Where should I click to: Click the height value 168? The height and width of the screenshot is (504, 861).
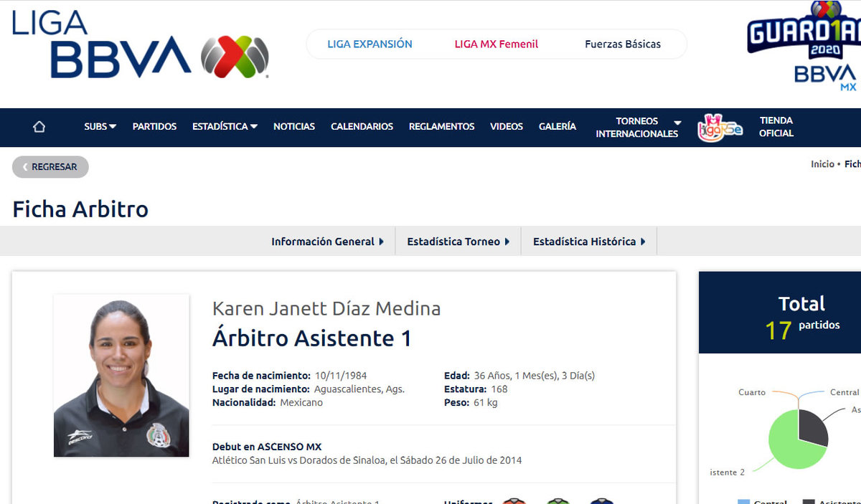[x=499, y=389]
